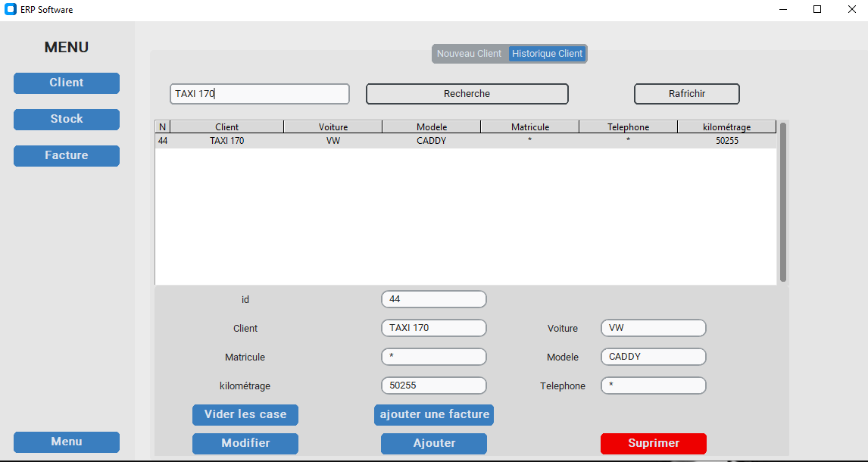The width and height of the screenshot is (868, 462).
Task: Click Vider les case to clear fields
Action: coord(245,414)
